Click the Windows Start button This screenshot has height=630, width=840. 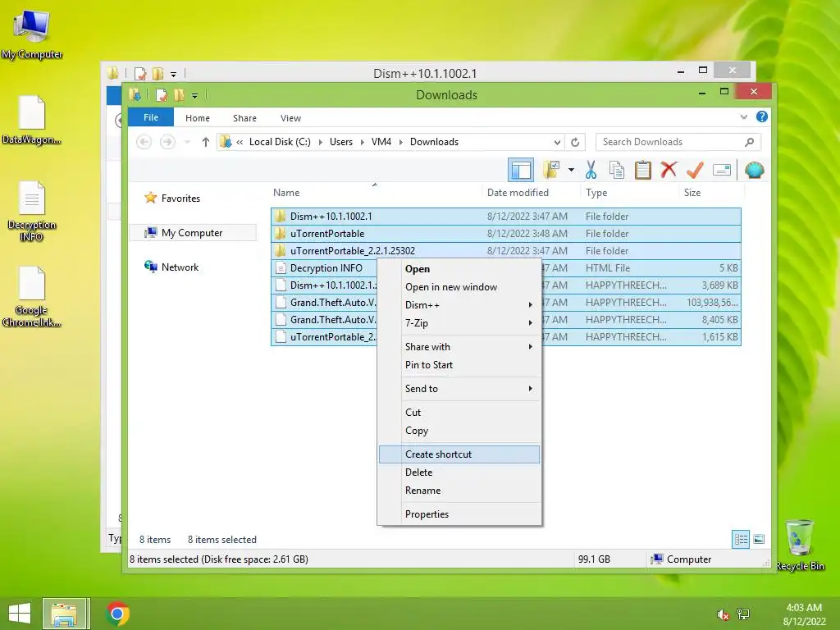pyautogui.click(x=20, y=614)
